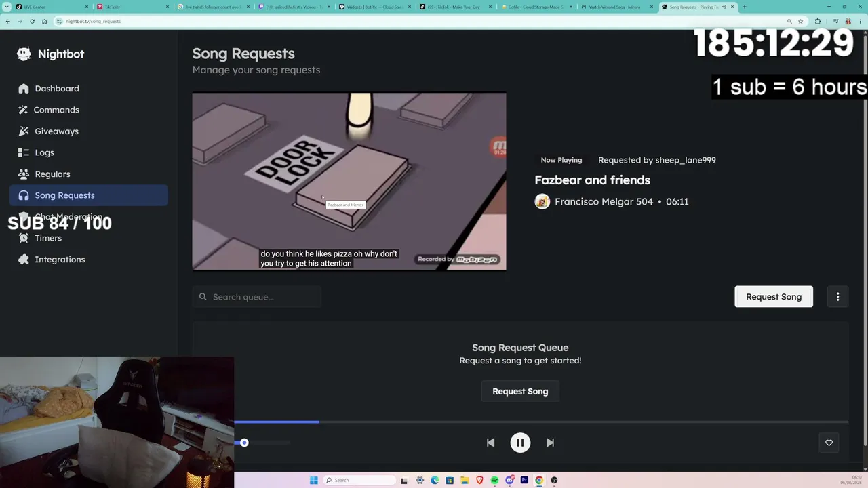Viewport: 868px width, 488px height.
Task: Open the three-dot more options menu
Action: (x=838, y=297)
